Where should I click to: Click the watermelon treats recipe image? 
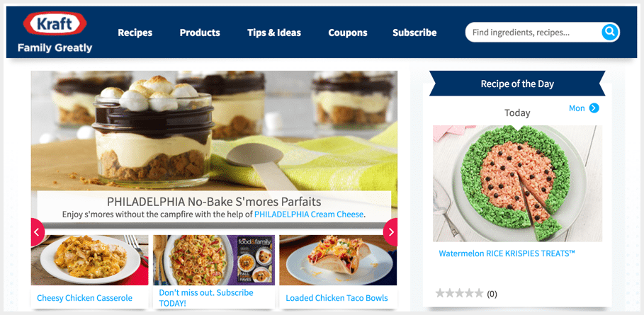point(517,183)
